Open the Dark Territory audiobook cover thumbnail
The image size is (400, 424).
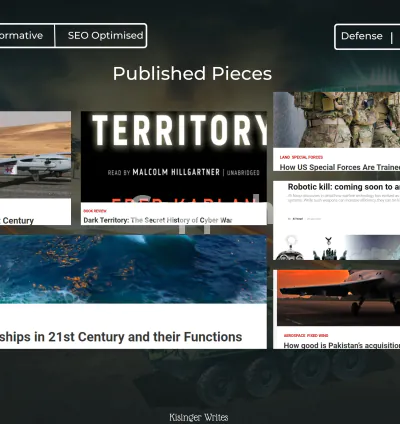point(174,157)
